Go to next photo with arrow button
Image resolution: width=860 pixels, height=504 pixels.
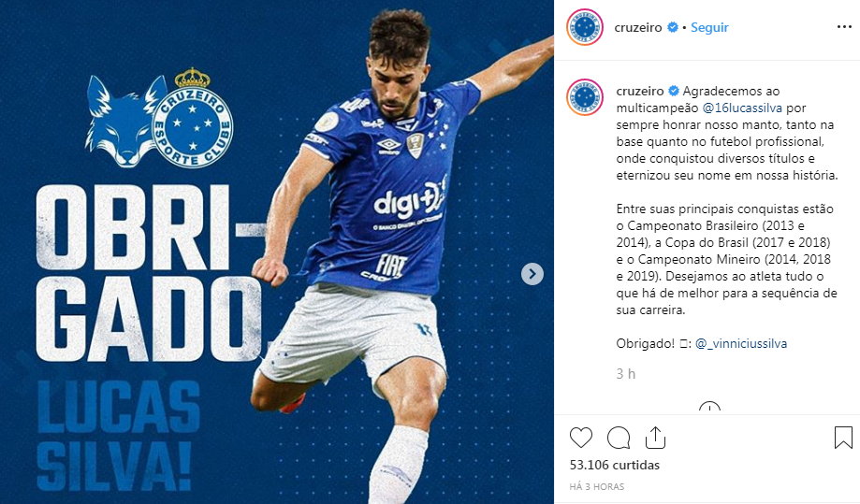(x=532, y=274)
